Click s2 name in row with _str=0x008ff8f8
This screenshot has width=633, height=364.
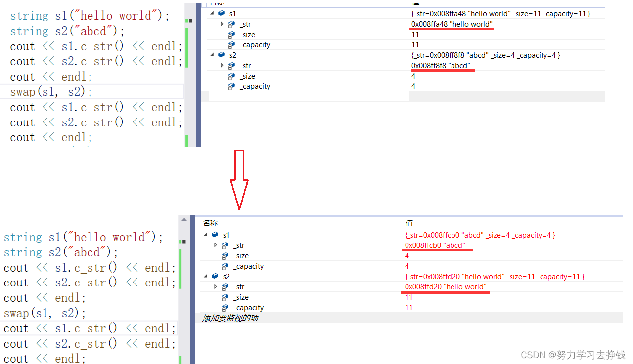click(x=233, y=55)
